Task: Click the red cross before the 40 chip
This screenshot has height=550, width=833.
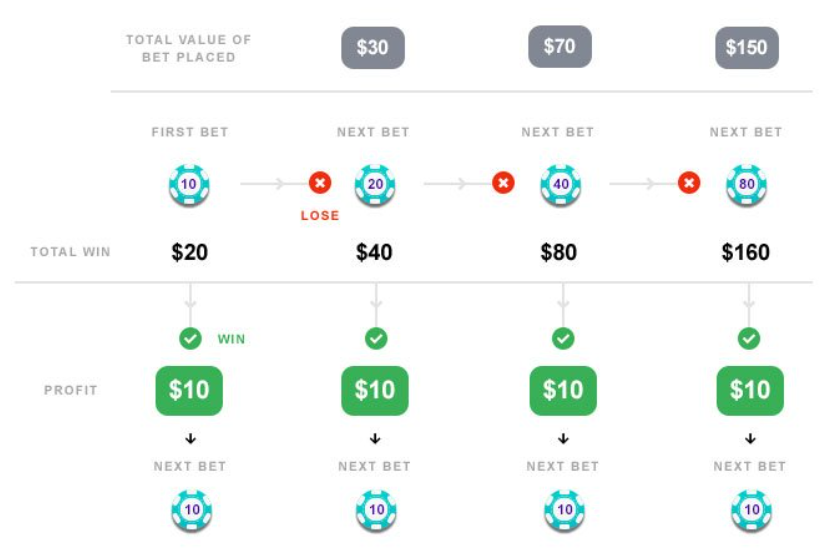Action: point(504,183)
